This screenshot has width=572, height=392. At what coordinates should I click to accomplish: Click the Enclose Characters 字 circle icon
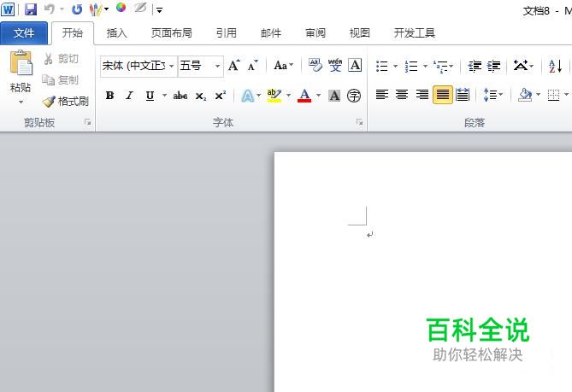(354, 96)
